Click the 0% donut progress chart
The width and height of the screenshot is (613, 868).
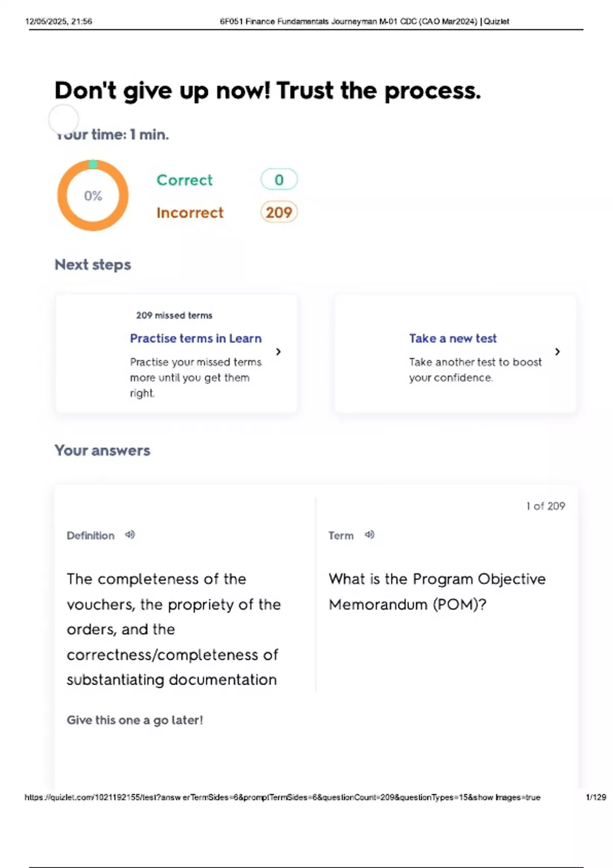tap(93, 196)
